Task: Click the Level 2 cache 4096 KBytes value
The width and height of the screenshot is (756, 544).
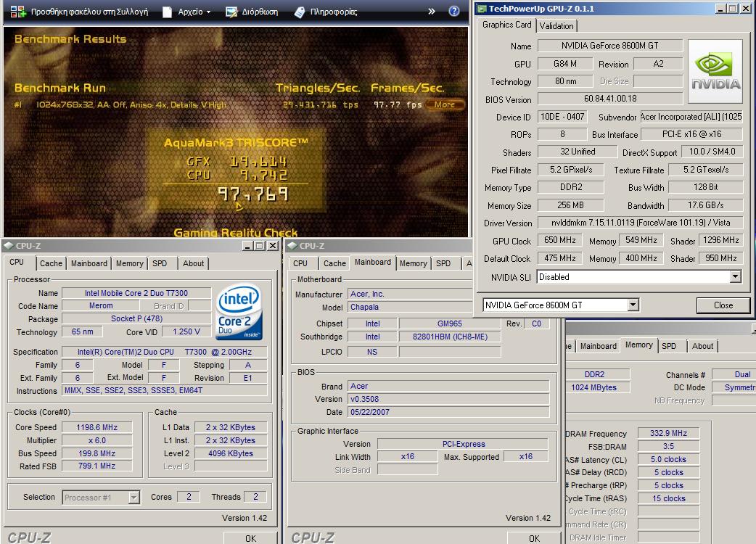Action: point(231,453)
